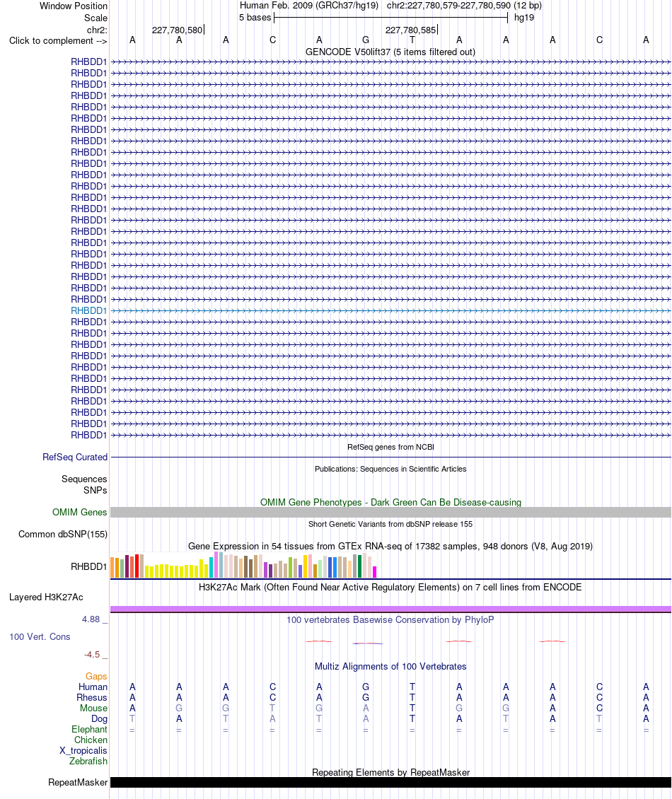Click the 227,780,580 position marker
672x799 pixels.
(178, 30)
